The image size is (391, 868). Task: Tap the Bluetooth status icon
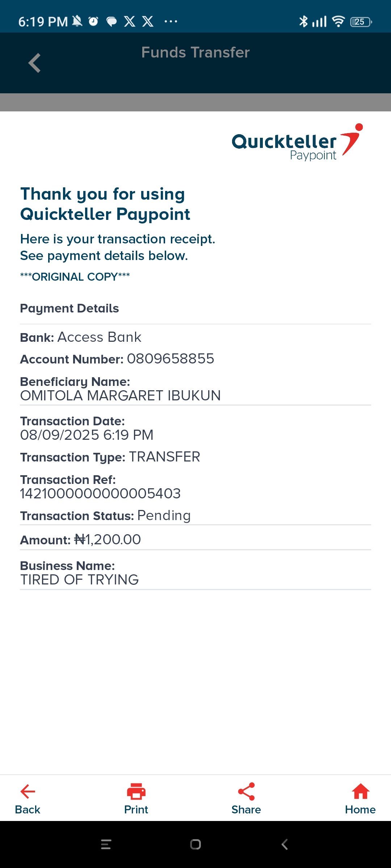tap(303, 22)
